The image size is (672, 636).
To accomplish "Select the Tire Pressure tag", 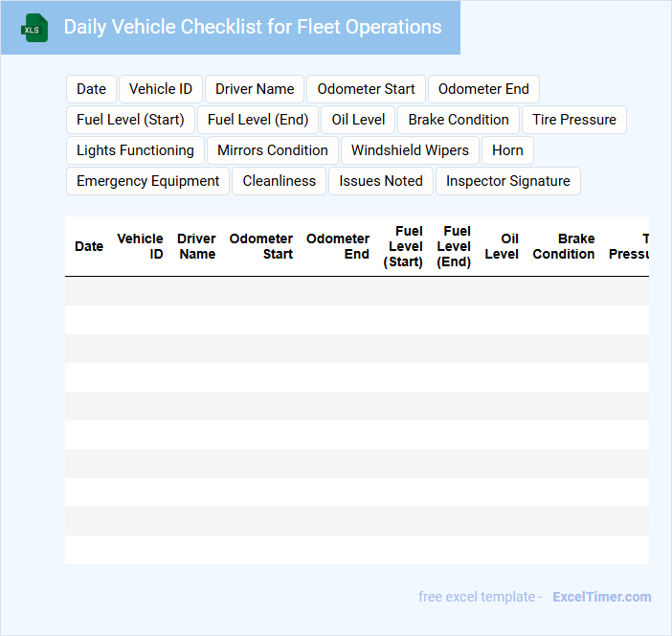I will [x=574, y=120].
